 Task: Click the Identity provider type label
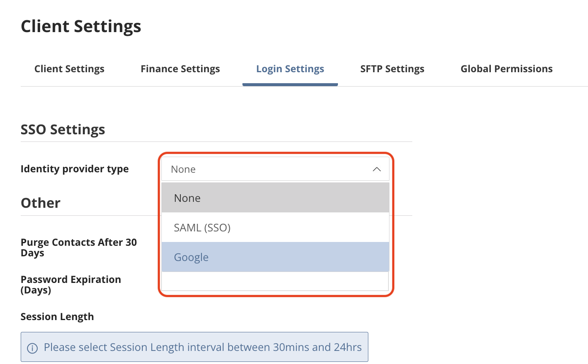click(x=75, y=169)
